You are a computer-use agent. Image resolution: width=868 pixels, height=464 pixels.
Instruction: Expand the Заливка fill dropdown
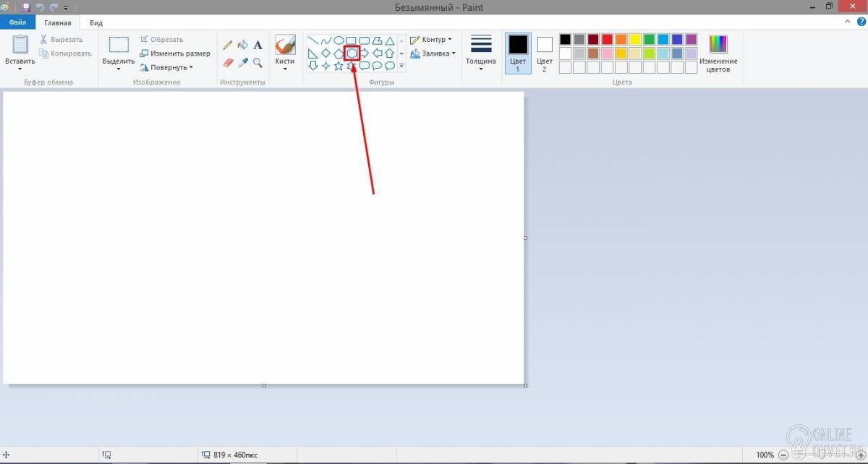pos(433,53)
